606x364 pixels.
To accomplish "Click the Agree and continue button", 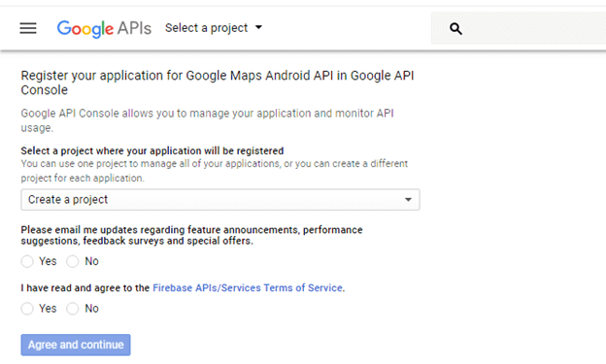I will click(76, 345).
